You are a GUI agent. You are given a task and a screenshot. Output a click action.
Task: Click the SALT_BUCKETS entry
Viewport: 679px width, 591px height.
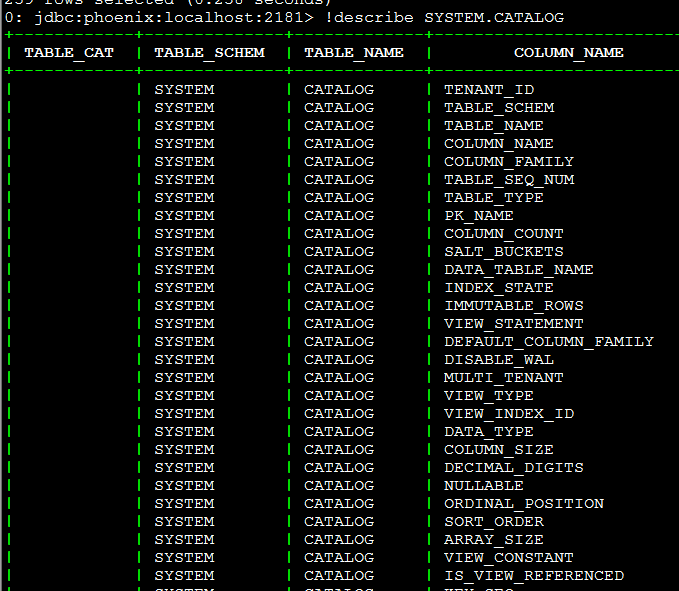pos(504,252)
